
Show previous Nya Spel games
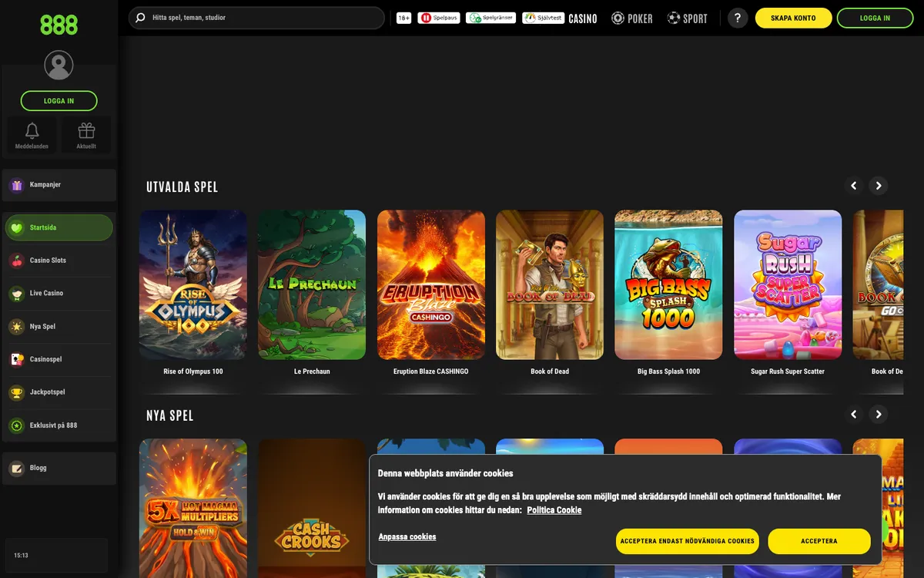pos(853,415)
